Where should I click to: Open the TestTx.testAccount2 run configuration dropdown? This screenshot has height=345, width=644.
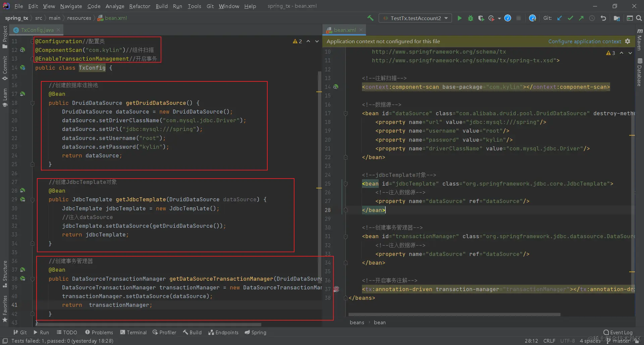point(415,18)
